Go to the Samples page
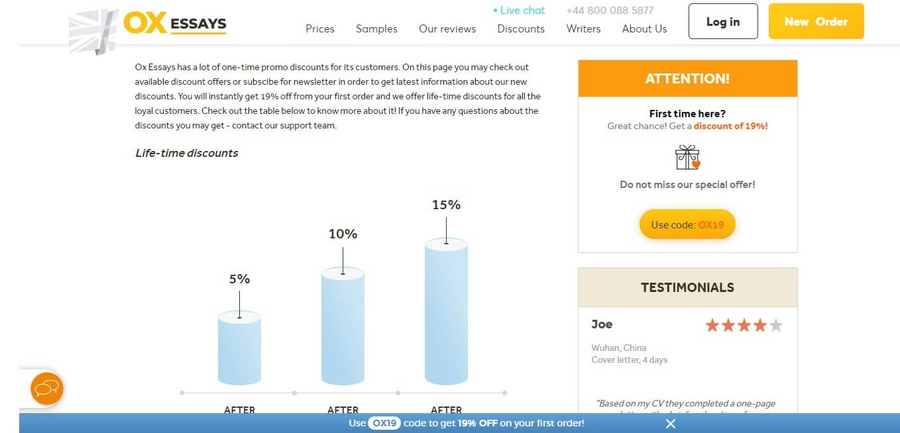The height and width of the screenshot is (433, 900). [x=377, y=29]
